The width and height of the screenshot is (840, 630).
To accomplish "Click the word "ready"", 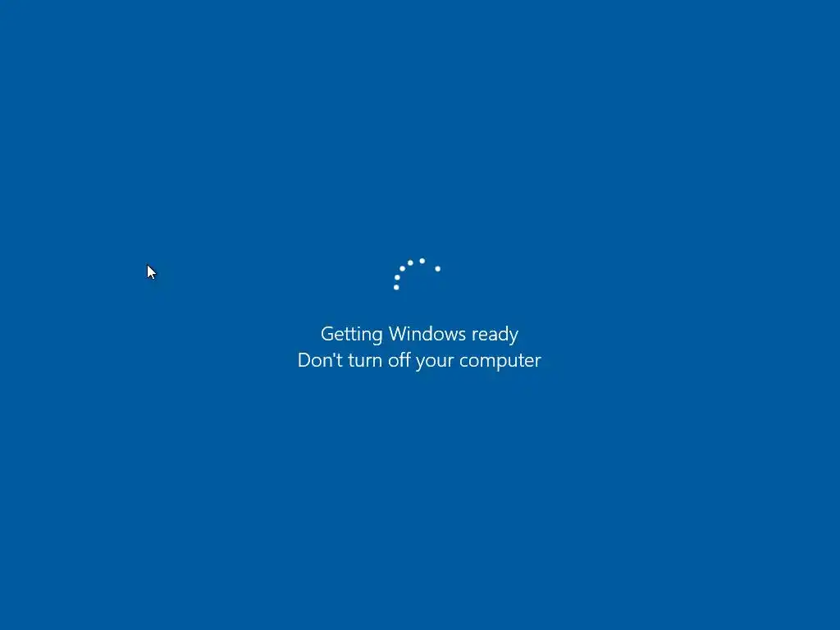I will click(495, 336).
